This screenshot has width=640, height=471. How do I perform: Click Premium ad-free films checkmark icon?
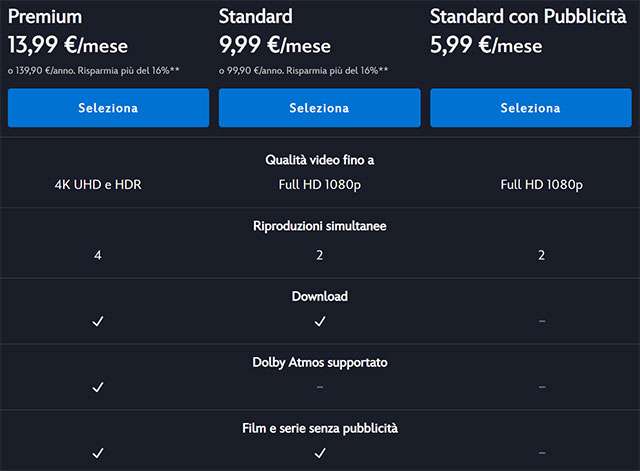click(98, 452)
